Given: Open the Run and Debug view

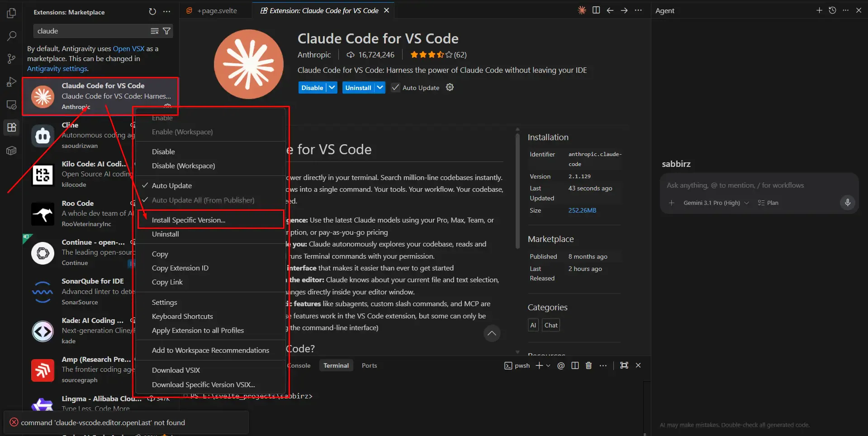Looking at the screenshot, I should click(12, 82).
